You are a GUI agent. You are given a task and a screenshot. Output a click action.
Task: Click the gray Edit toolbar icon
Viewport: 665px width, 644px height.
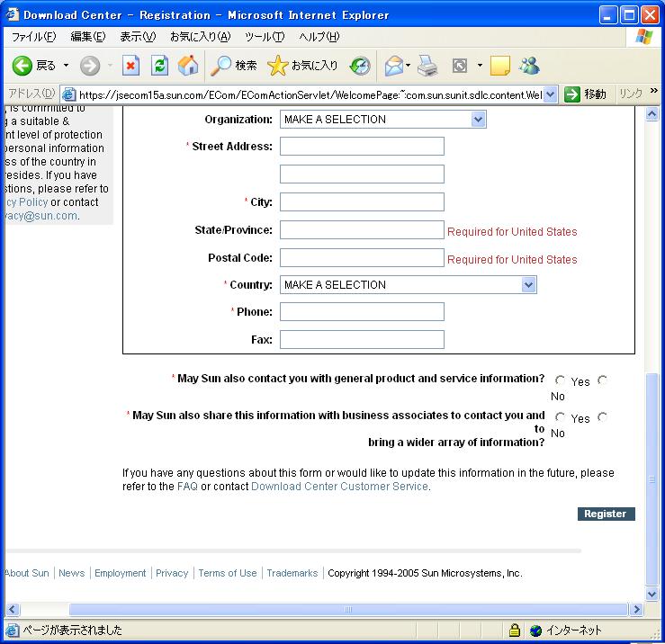460,66
